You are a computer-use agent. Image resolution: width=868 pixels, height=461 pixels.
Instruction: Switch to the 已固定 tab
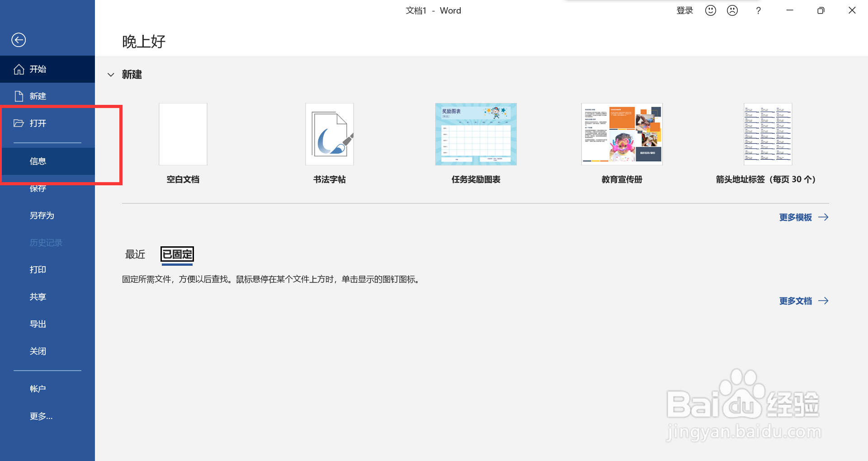(177, 254)
